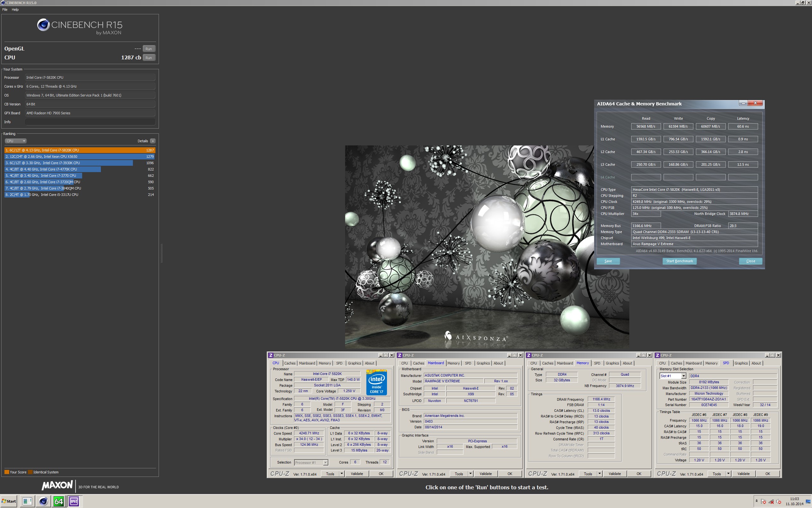Image resolution: width=812 pixels, height=508 pixels.
Task: Click the purple CPU-Z taskbar icon
Action: click(74, 501)
